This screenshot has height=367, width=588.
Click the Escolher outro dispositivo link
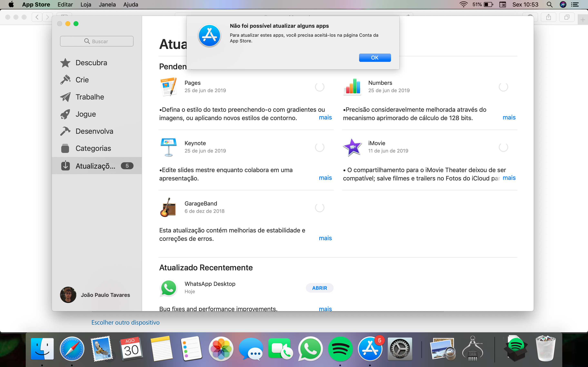(125, 322)
